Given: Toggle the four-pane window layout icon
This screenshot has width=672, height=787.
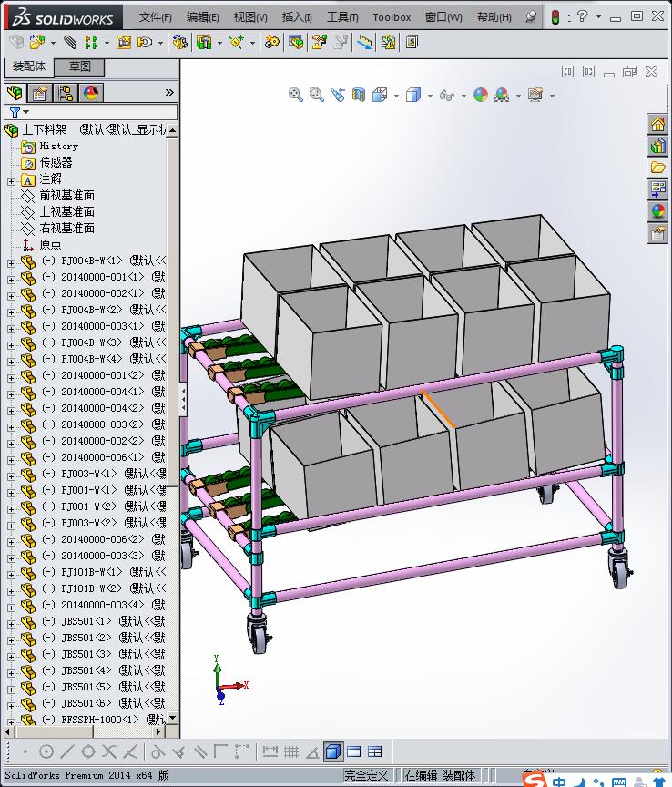Looking at the screenshot, I should click(x=375, y=751).
